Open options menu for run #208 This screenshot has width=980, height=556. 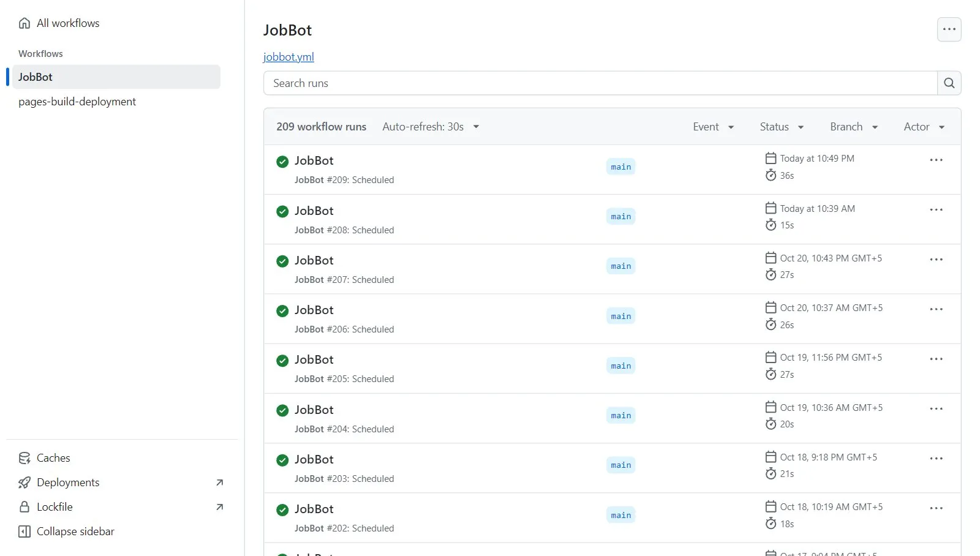click(936, 209)
